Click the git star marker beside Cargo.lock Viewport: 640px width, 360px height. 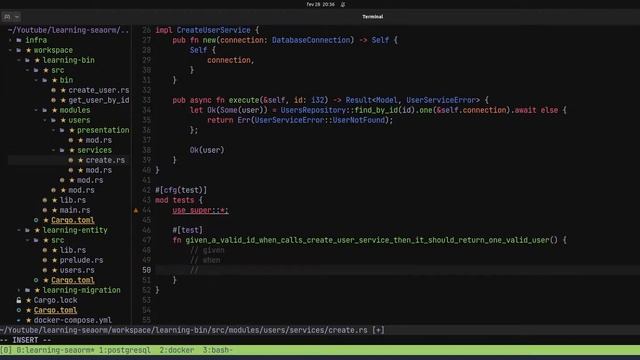click(x=29, y=300)
